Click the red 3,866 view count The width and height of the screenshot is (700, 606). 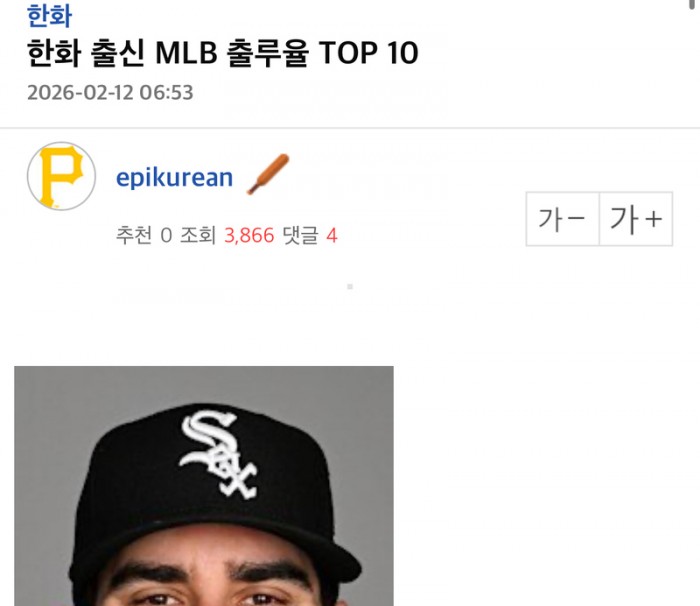(249, 235)
